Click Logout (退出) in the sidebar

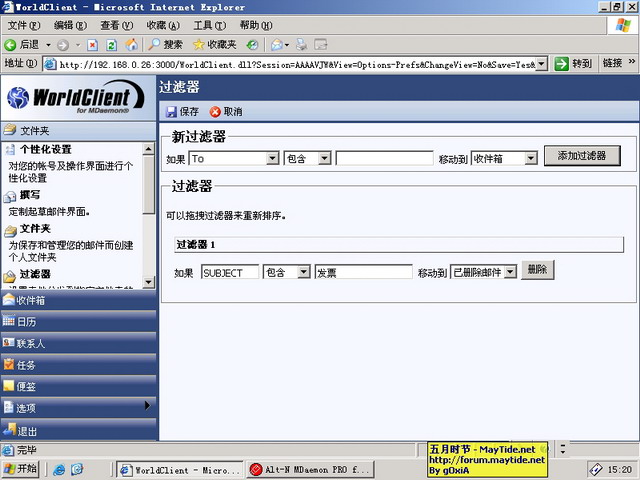click(26, 430)
